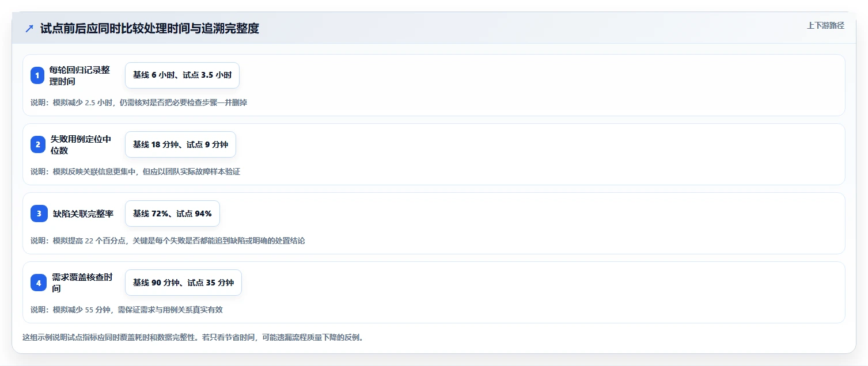Screen dimensions: 868x366
Task: Click number badge 4 for 需求覆盖核查时间
Action: tap(39, 283)
